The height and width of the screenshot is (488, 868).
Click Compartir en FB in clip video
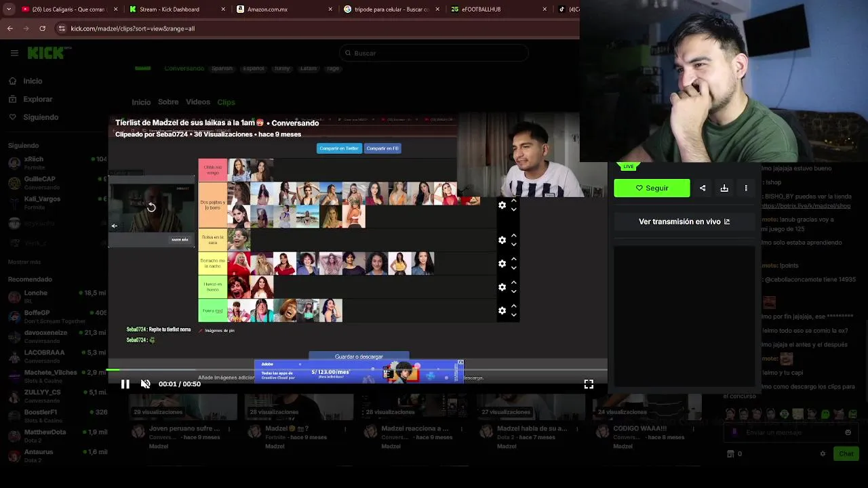pyautogui.click(x=382, y=148)
